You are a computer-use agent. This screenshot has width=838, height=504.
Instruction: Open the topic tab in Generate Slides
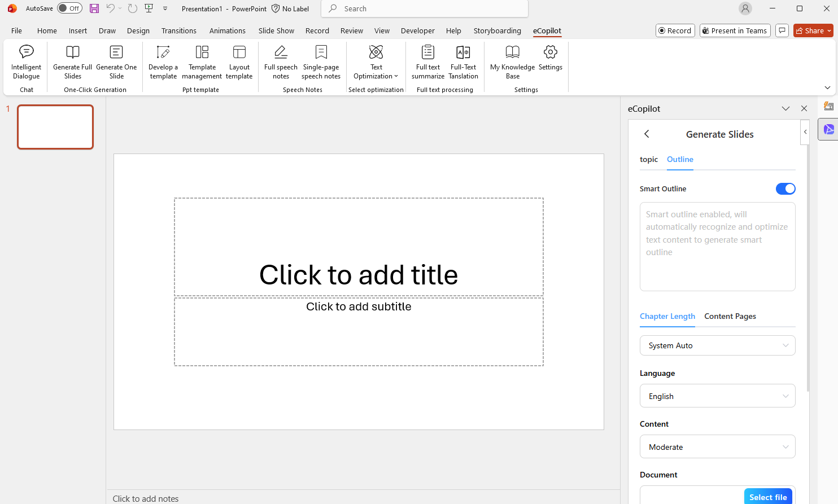point(648,159)
